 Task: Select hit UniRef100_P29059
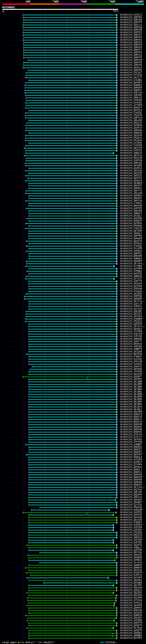pyautogui.click(x=131, y=146)
